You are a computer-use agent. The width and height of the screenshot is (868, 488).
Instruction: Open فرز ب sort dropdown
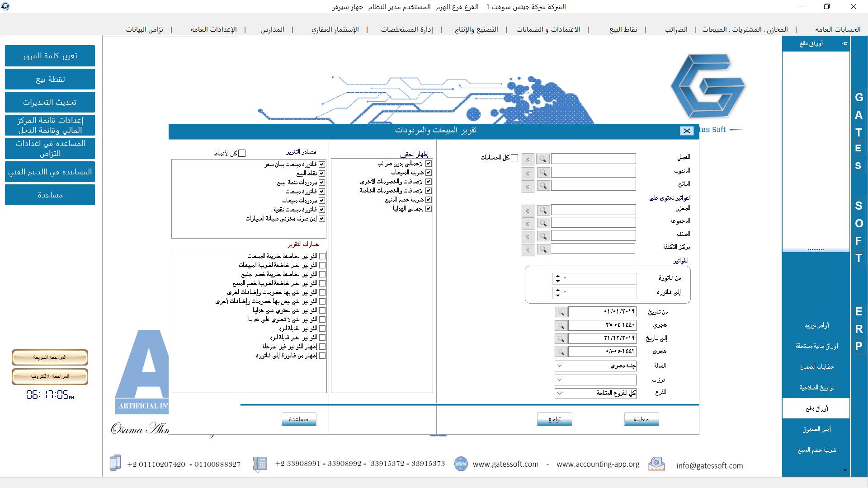pyautogui.click(x=559, y=380)
